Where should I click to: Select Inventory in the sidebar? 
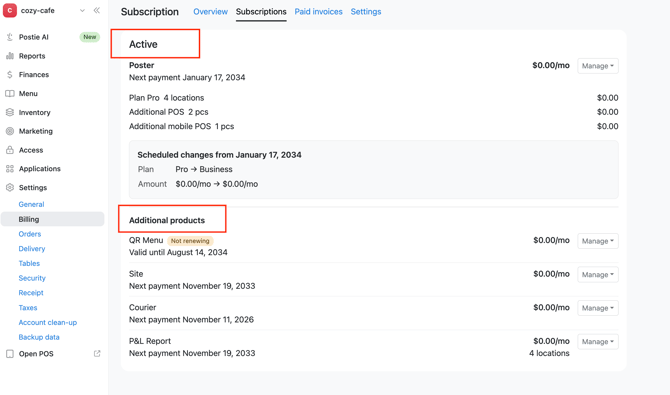tap(35, 112)
